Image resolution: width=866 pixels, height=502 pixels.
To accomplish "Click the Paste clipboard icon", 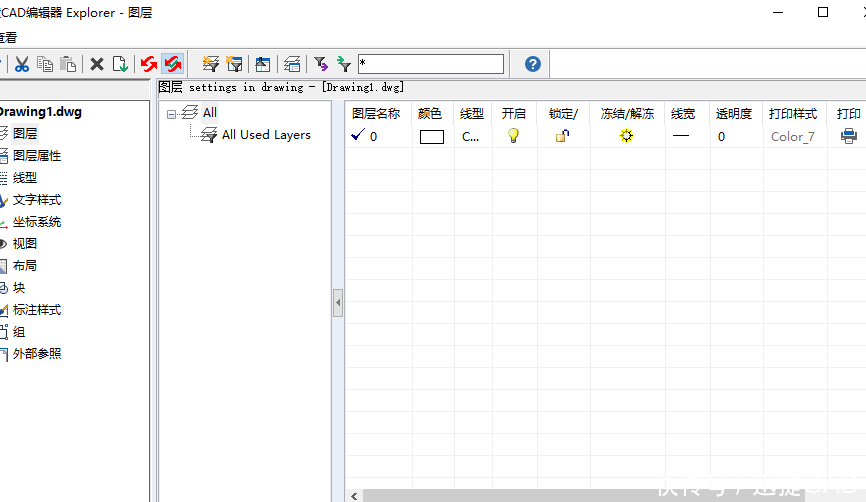I will (x=68, y=64).
